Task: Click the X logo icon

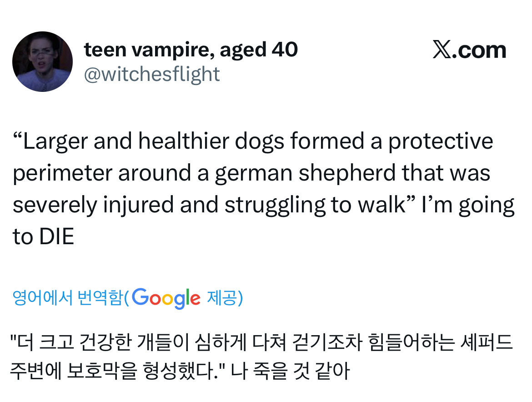Action: tap(443, 50)
